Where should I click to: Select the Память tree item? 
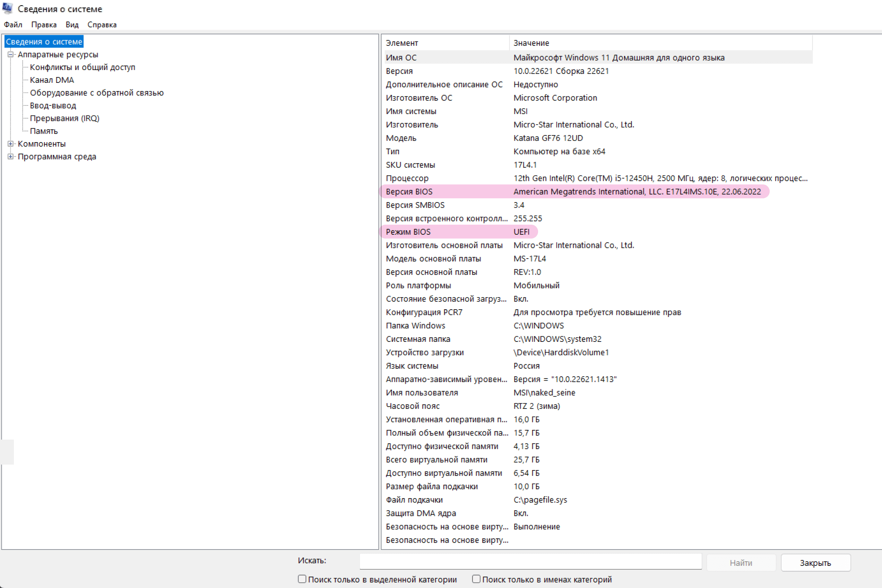44,131
